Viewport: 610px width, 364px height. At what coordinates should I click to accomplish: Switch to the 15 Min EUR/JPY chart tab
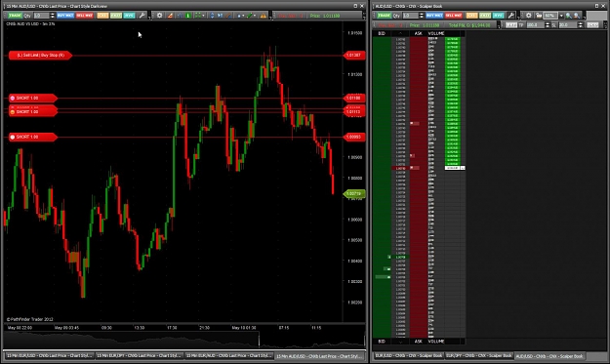pos(139,355)
